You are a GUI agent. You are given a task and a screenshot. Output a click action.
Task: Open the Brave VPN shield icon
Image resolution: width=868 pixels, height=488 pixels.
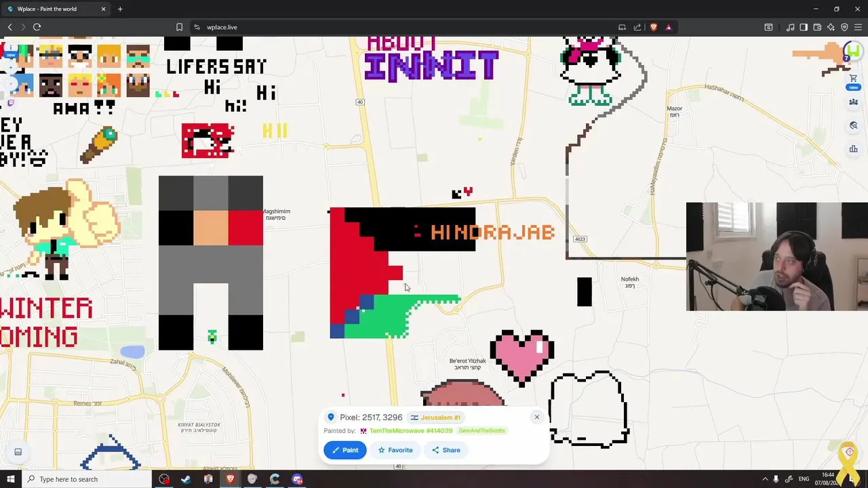tap(844, 27)
